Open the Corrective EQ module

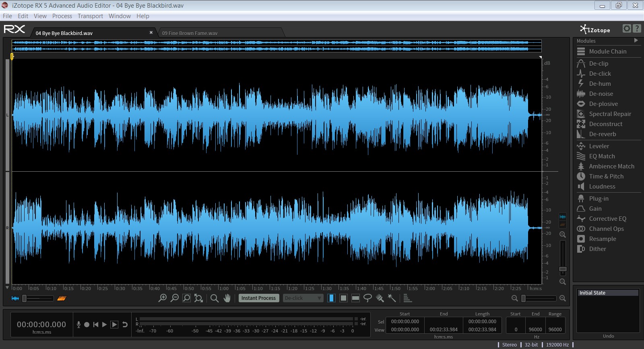[x=608, y=219]
